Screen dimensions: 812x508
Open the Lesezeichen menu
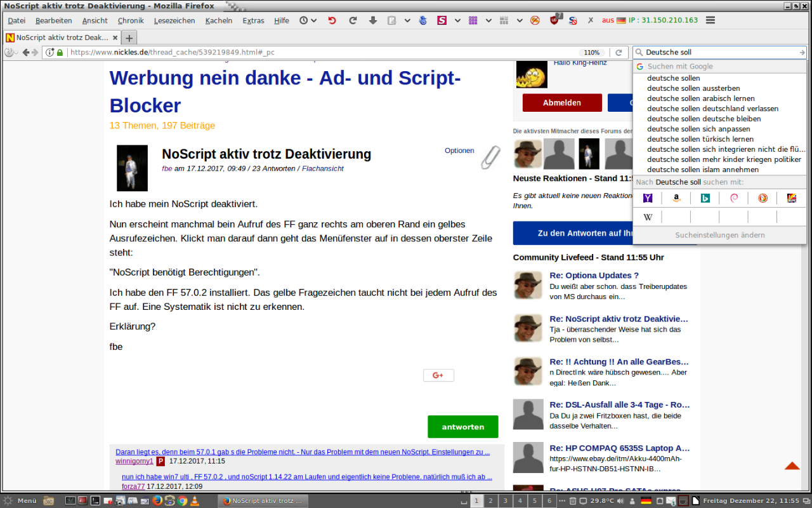click(x=174, y=20)
